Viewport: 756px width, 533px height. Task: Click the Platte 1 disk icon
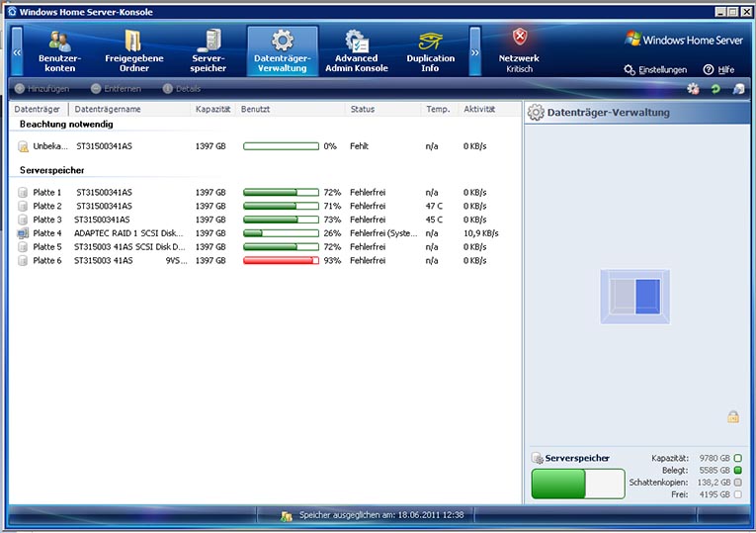click(x=23, y=193)
